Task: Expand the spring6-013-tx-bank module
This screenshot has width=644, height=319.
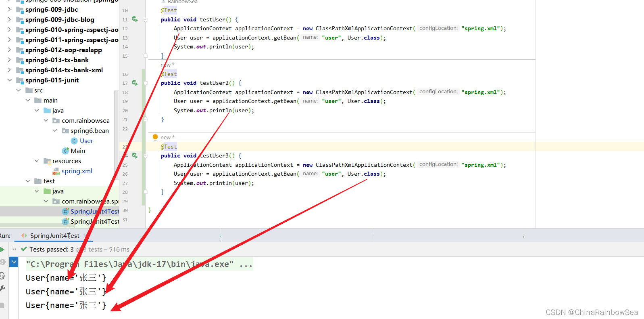Action: pyautogui.click(x=9, y=60)
